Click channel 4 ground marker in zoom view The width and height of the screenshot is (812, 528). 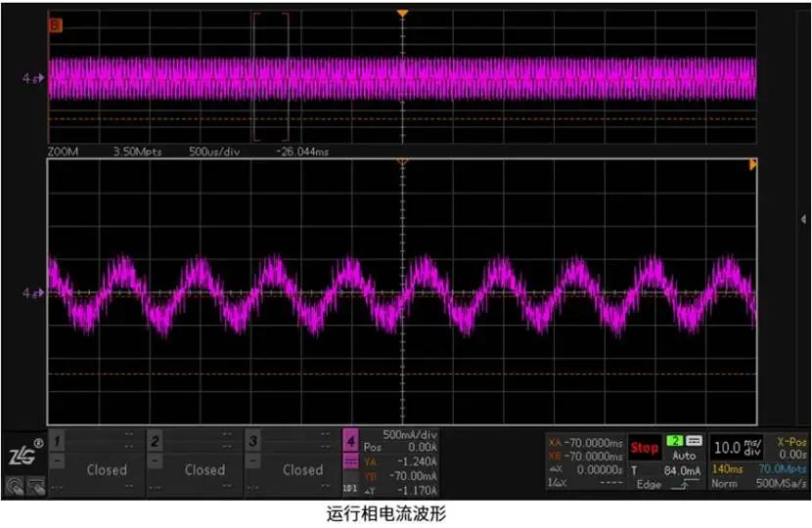33,293
